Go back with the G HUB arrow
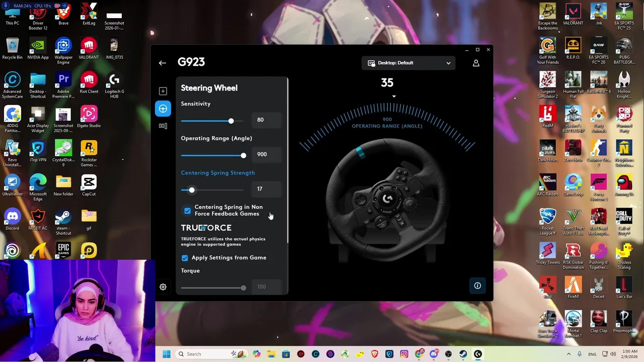Image resolution: width=644 pixels, height=362 pixels. click(x=162, y=63)
